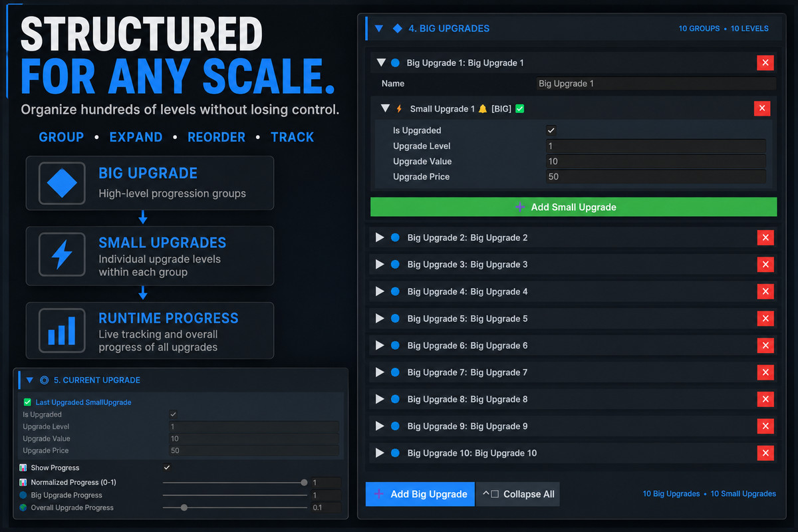798x532 pixels.
Task: Click the diamond icon beside 4. BIG UPGRADES
Action: [x=398, y=29]
